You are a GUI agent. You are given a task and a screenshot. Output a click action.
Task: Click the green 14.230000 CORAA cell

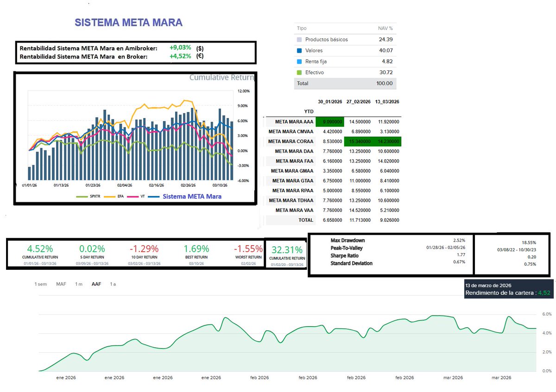[387, 142]
